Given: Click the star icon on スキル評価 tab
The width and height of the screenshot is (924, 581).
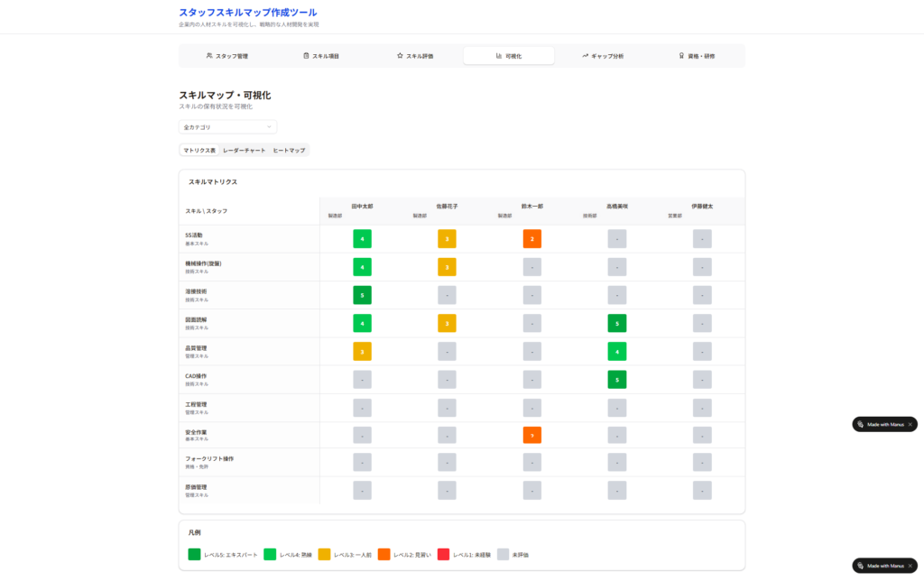Looking at the screenshot, I should (400, 56).
